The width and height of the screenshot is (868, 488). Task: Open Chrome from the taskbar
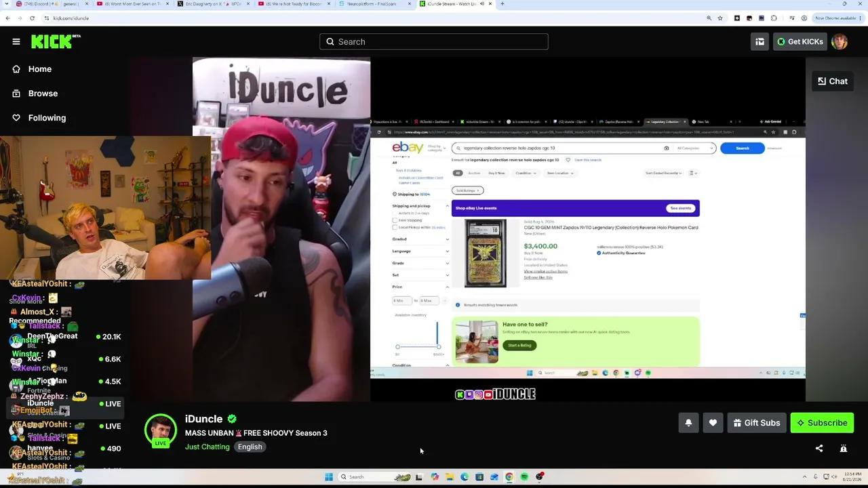click(509, 477)
